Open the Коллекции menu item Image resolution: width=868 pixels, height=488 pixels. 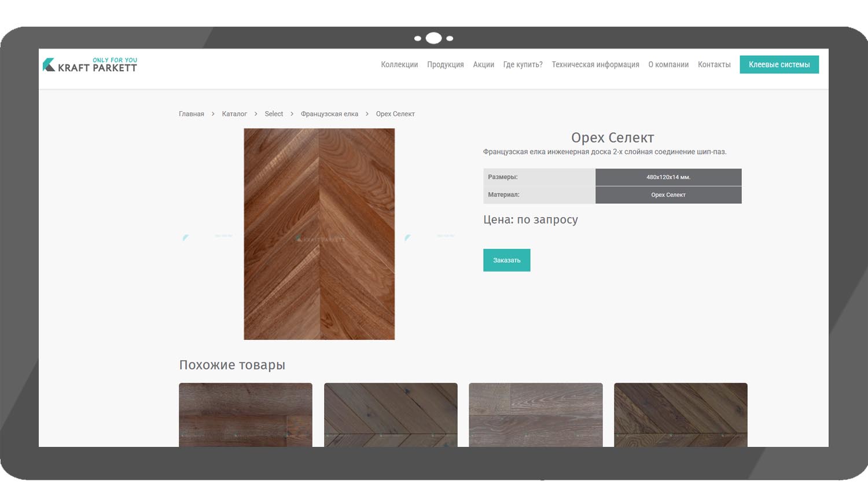[399, 65]
